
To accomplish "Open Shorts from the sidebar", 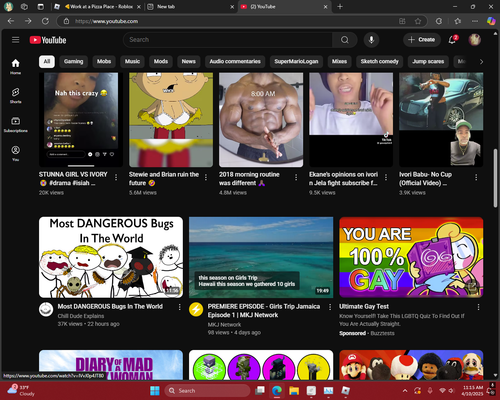I will (15, 96).
